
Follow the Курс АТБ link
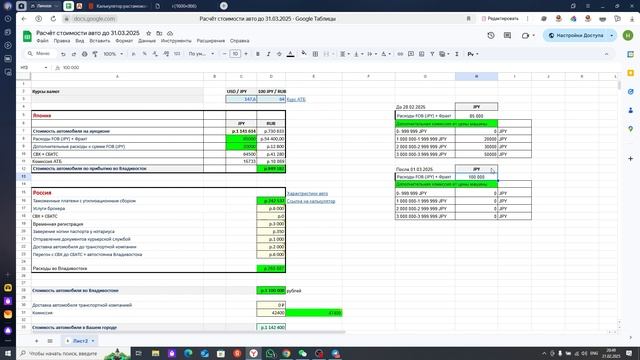point(296,99)
